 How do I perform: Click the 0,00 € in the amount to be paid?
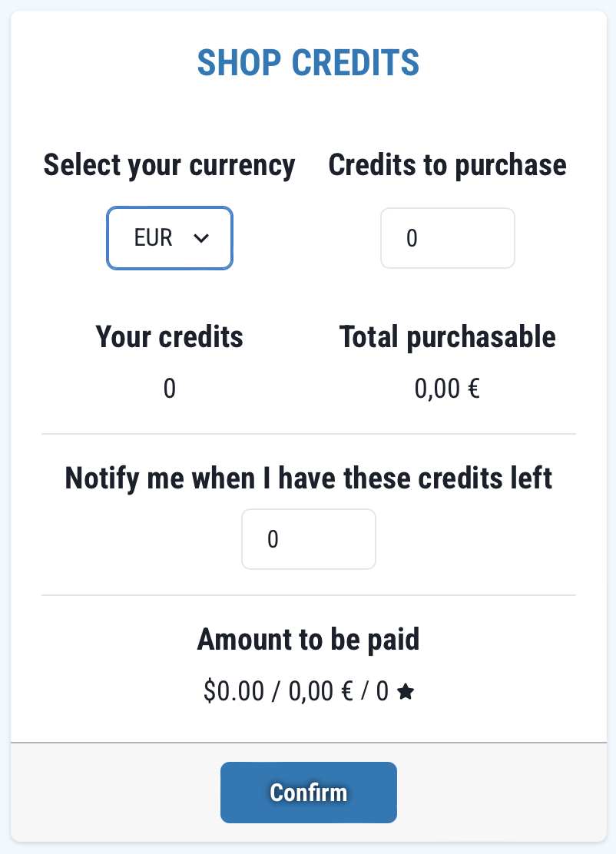(x=320, y=693)
